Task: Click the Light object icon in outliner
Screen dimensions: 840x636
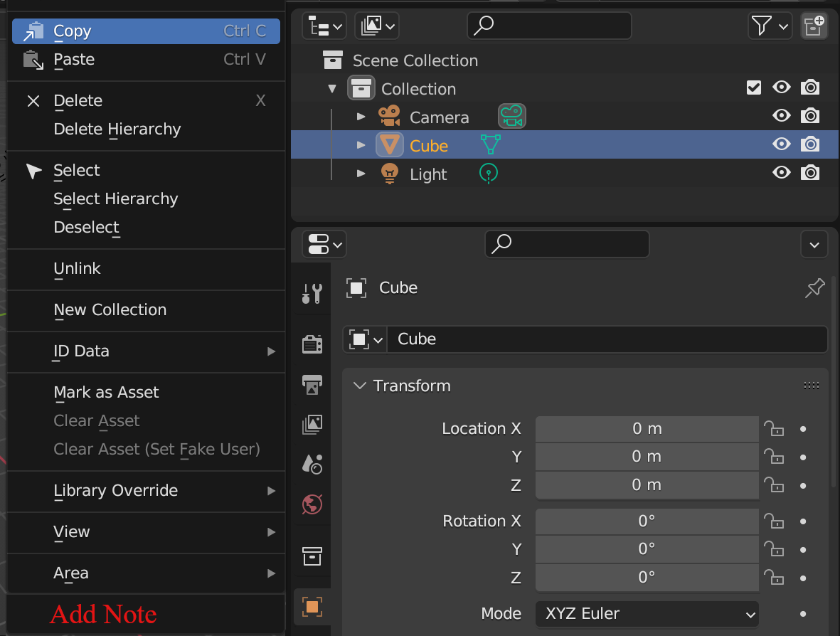Action: 390,174
